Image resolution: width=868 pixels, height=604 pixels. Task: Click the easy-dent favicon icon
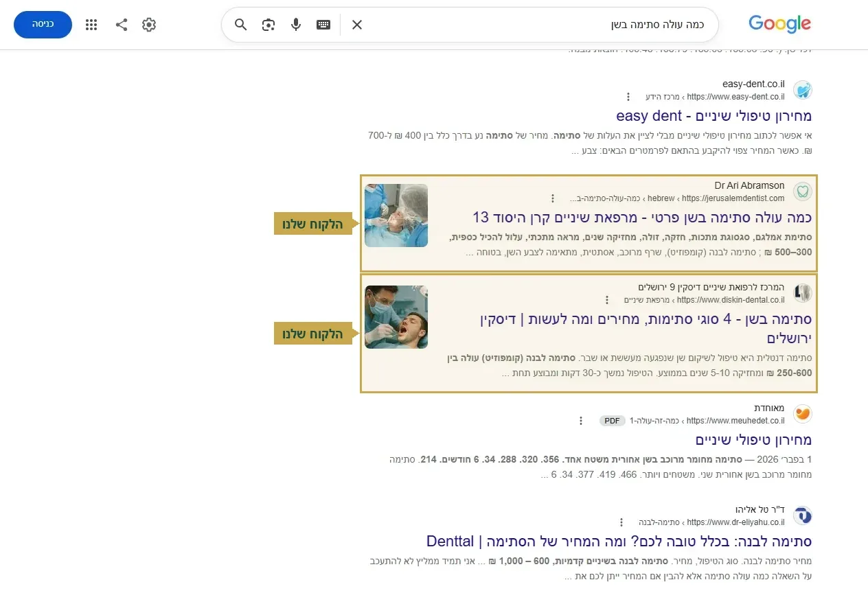tap(802, 90)
